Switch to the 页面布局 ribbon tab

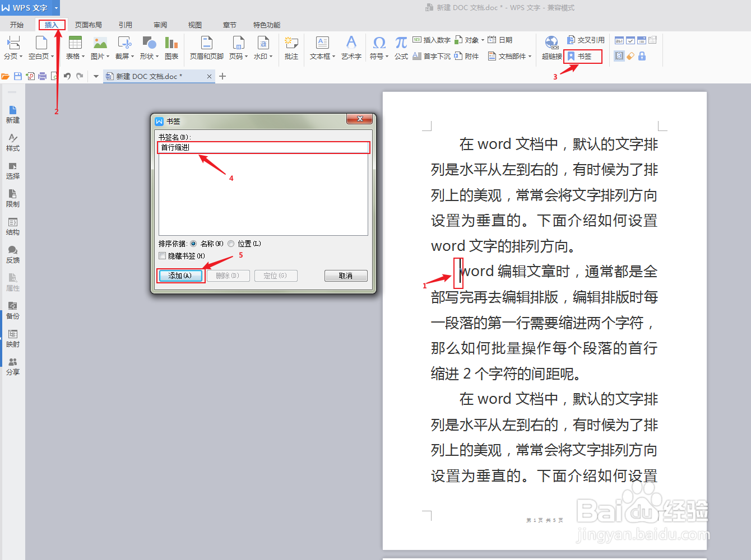89,24
